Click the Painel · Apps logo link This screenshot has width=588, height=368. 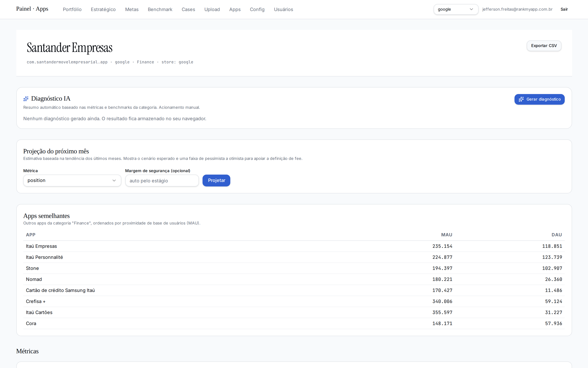click(32, 9)
